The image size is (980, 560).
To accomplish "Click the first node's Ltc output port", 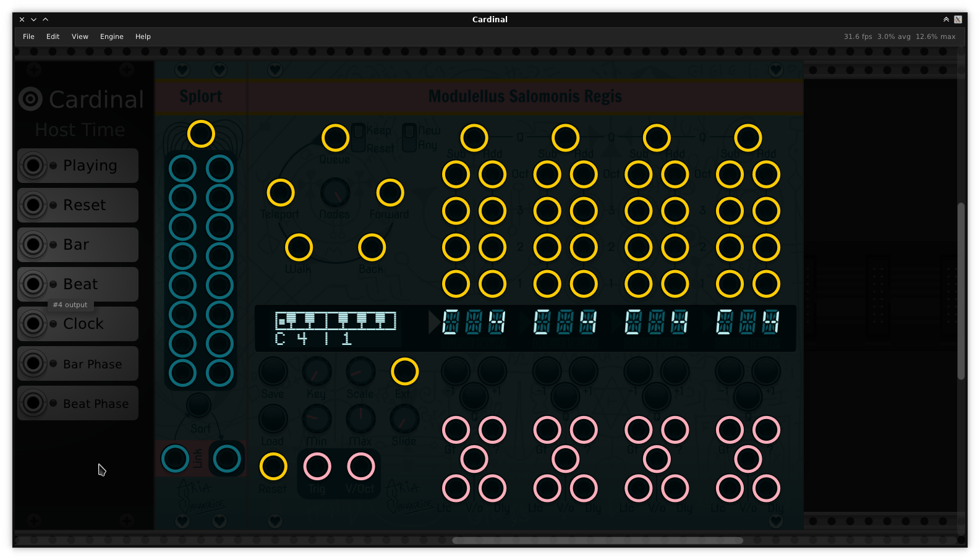I will coord(456,488).
